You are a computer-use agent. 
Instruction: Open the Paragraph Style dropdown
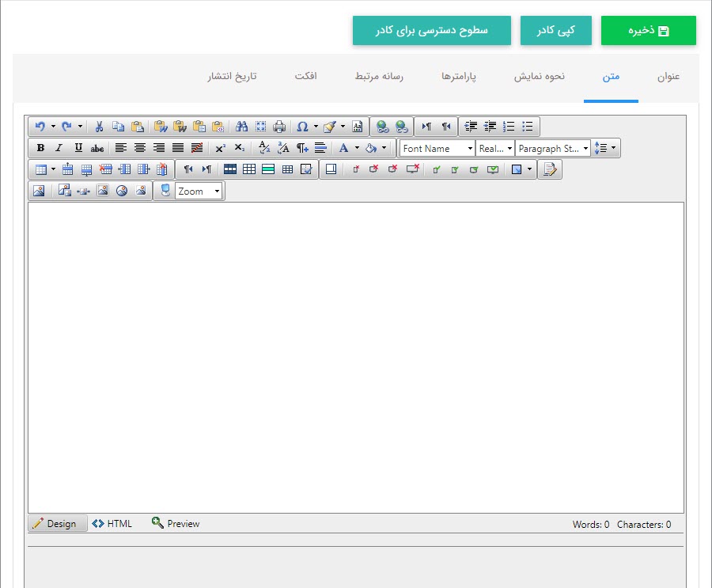(553, 148)
